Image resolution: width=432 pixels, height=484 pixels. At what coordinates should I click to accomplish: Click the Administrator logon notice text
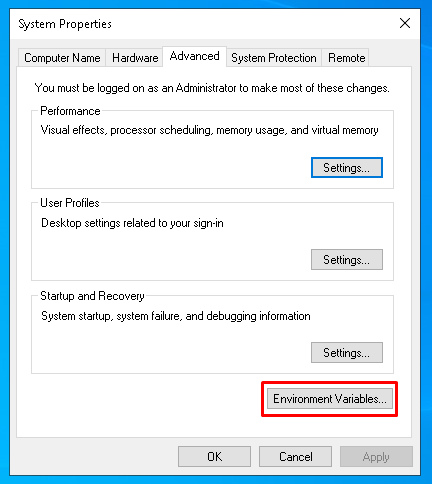(x=212, y=88)
